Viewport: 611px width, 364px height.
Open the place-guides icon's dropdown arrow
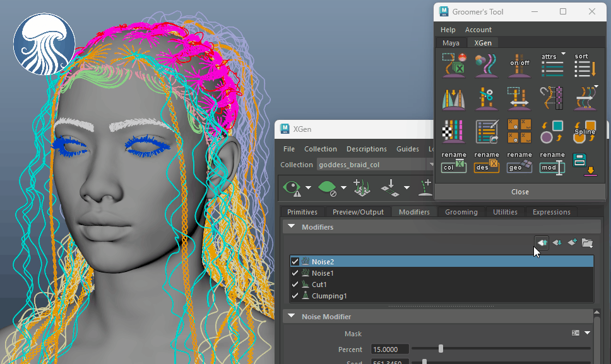[407, 187]
